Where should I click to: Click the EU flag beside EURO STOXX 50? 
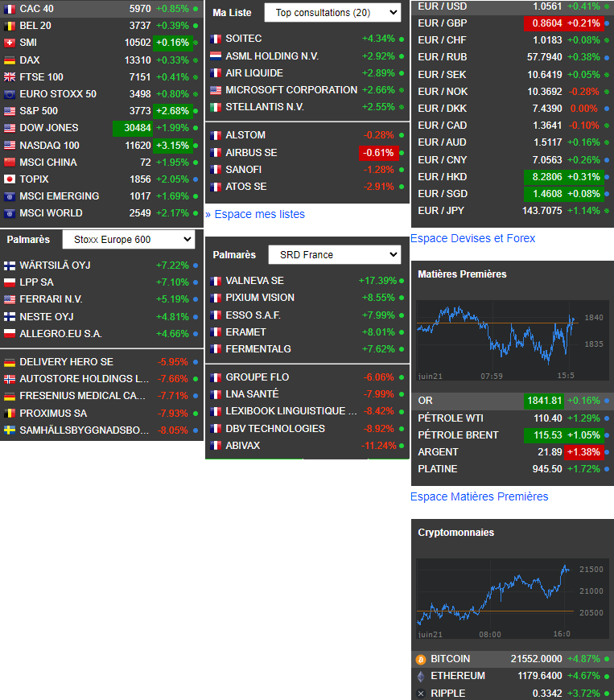10,94
